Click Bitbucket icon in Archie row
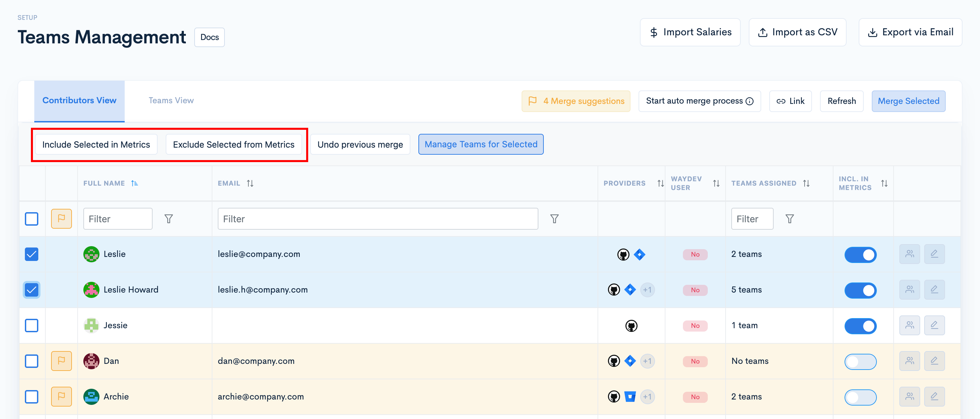This screenshot has height=419, width=980. 630,397
